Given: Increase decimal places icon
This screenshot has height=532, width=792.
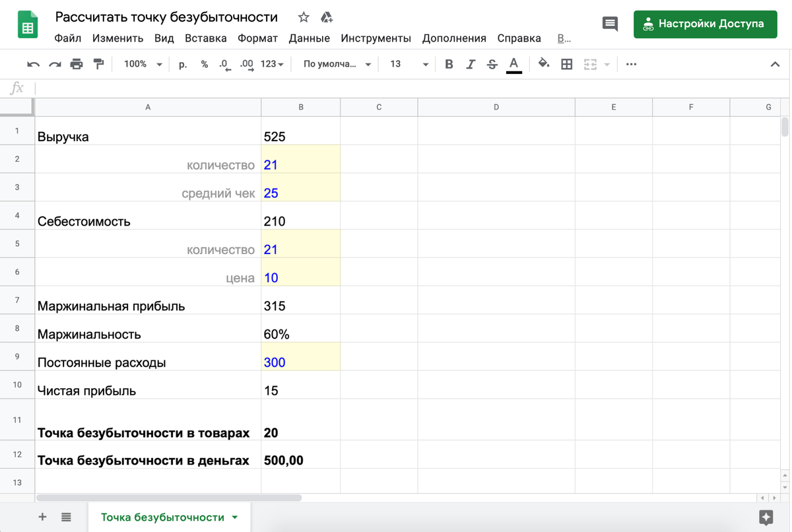Looking at the screenshot, I should 247,64.
